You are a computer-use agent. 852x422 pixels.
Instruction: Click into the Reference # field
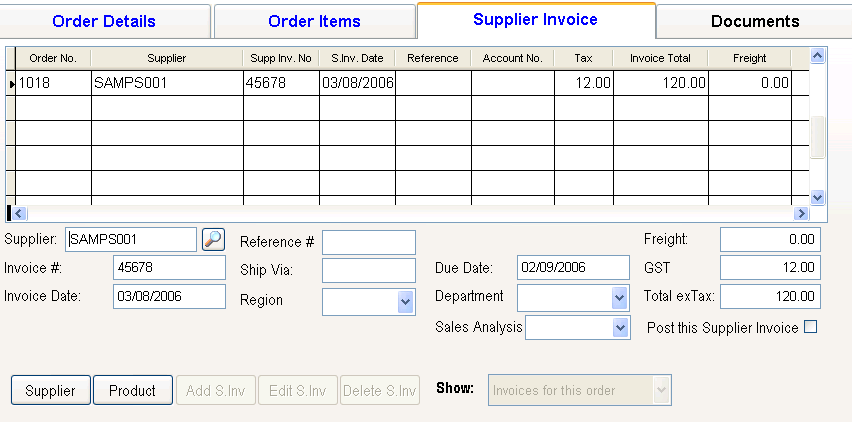click(x=368, y=242)
